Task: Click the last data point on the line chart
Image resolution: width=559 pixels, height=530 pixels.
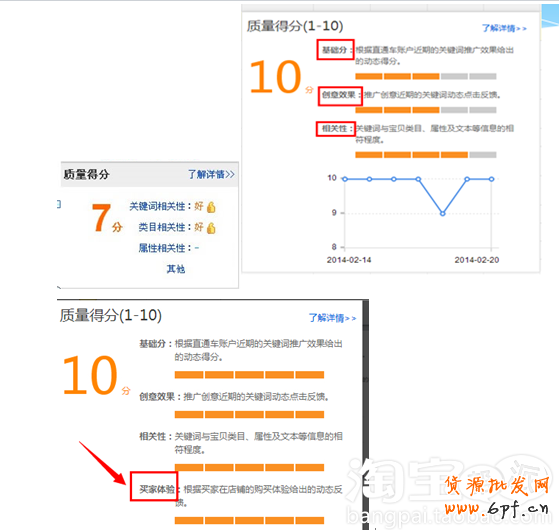Action: (492, 179)
